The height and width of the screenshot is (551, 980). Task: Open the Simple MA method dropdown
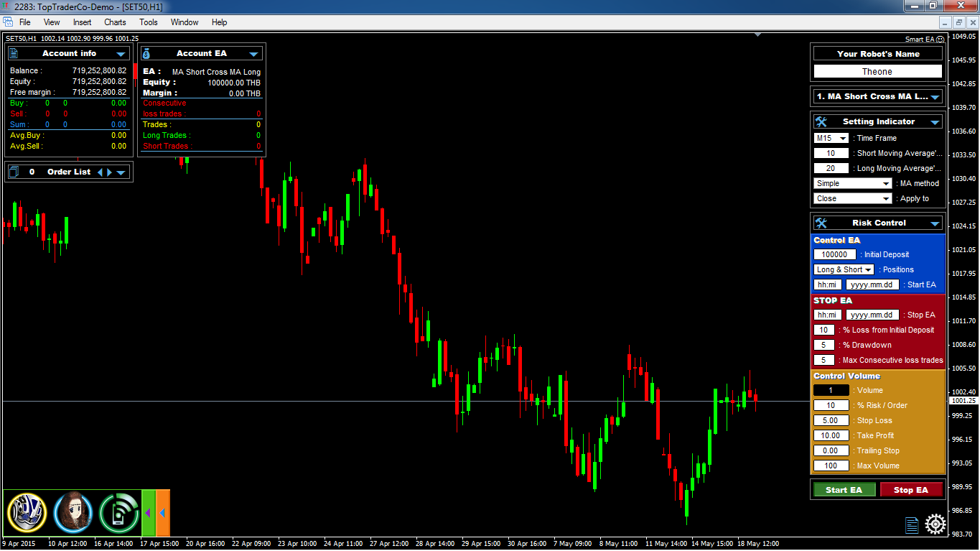852,183
